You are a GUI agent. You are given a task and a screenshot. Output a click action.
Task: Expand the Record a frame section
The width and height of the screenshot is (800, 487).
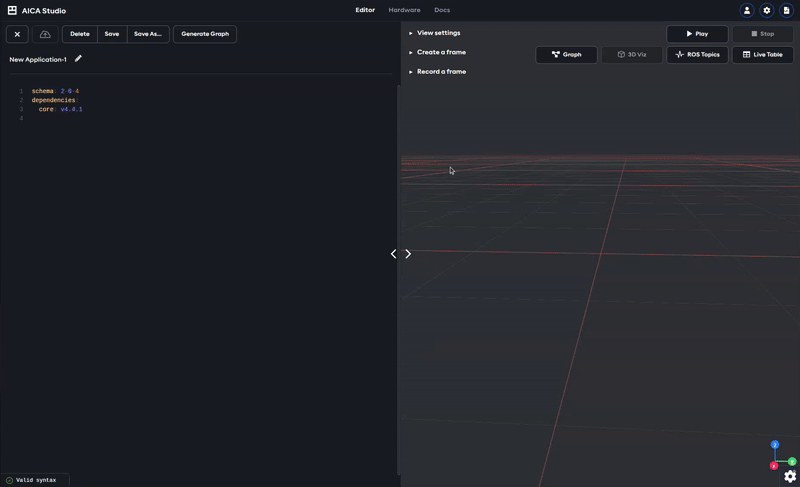(x=437, y=72)
